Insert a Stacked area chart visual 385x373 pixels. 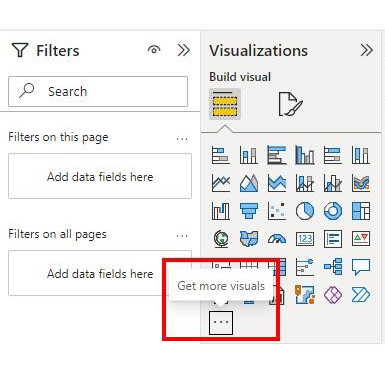(x=276, y=183)
